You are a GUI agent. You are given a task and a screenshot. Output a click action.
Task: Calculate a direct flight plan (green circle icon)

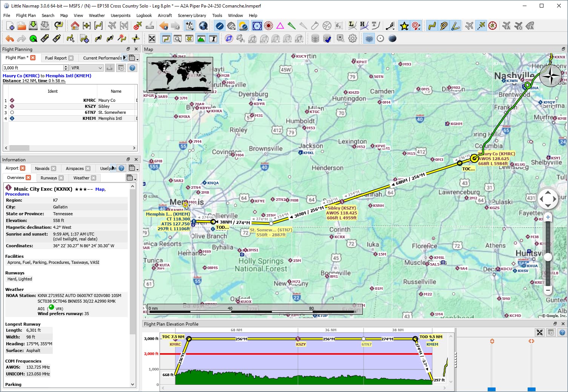click(33, 38)
